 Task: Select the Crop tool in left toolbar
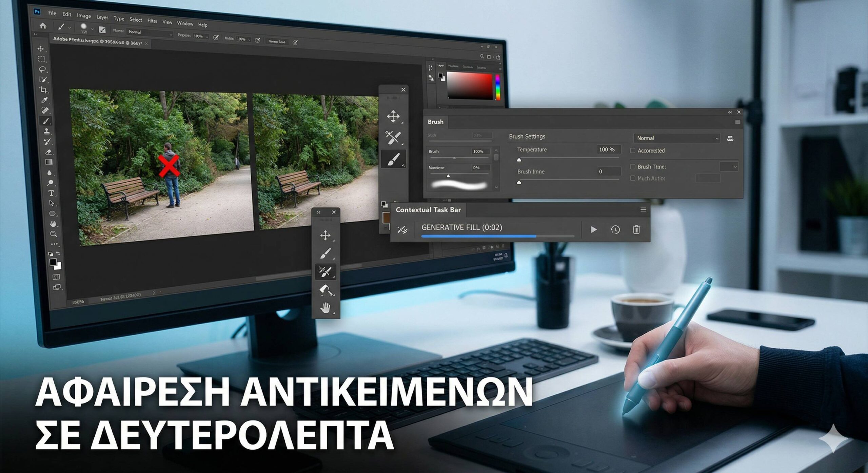(43, 90)
